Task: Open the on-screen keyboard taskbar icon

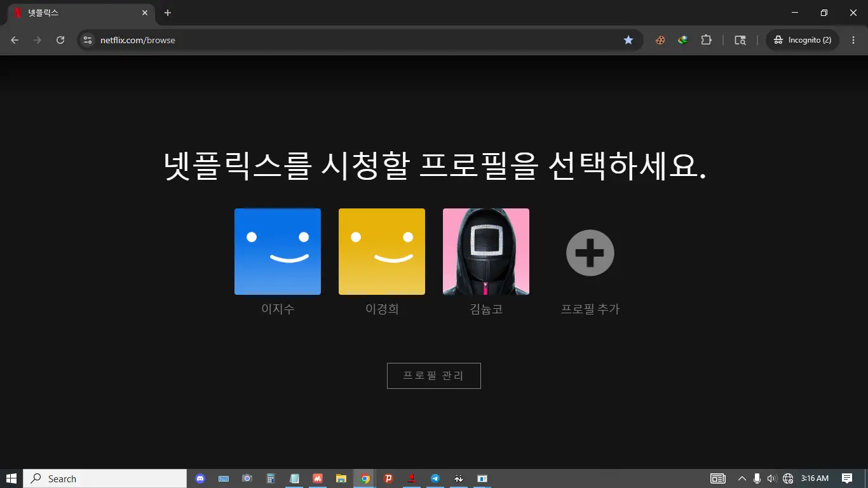Action: tap(224, 478)
